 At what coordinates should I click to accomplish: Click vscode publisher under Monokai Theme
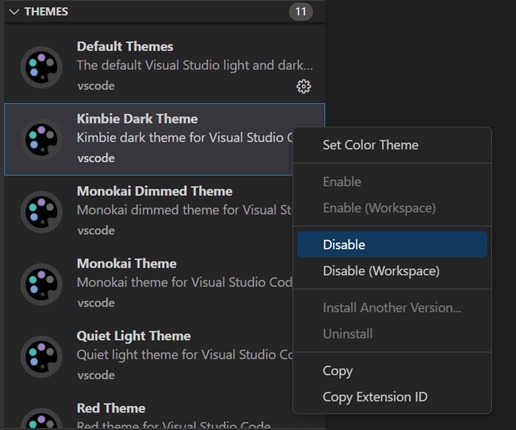pos(96,303)
